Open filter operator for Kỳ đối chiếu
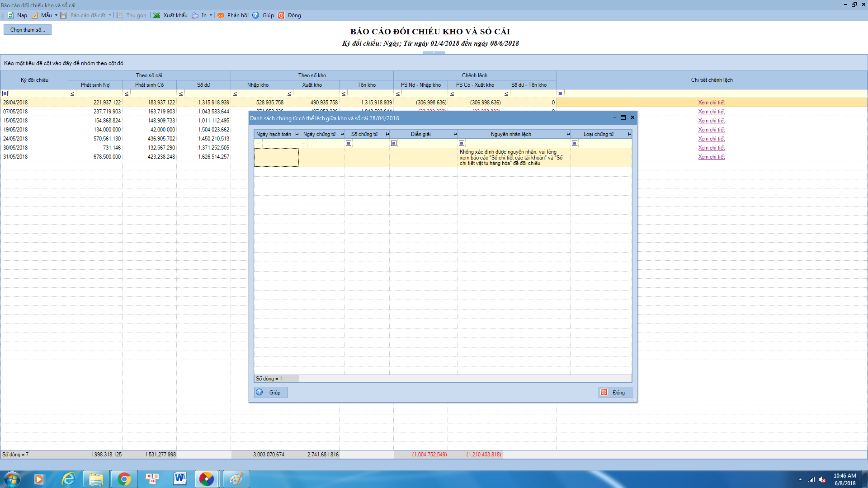Screen dimensions: 868x488 tap(5, 94)
